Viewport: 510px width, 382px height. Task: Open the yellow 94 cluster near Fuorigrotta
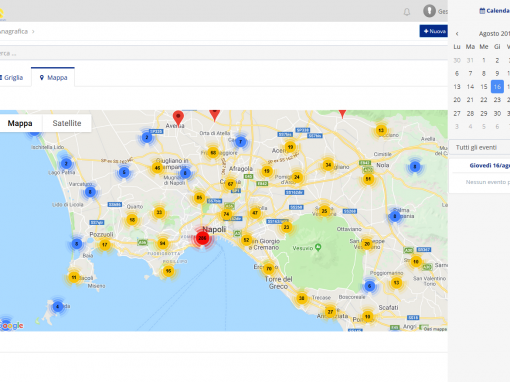coord(162,243)
